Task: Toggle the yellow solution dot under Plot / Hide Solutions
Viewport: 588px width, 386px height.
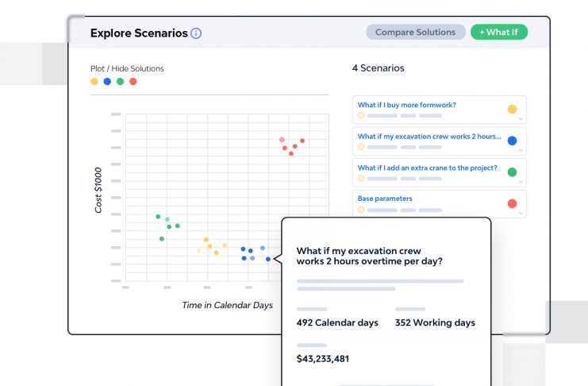Action: pyautogui.click(x=94, y=81)
